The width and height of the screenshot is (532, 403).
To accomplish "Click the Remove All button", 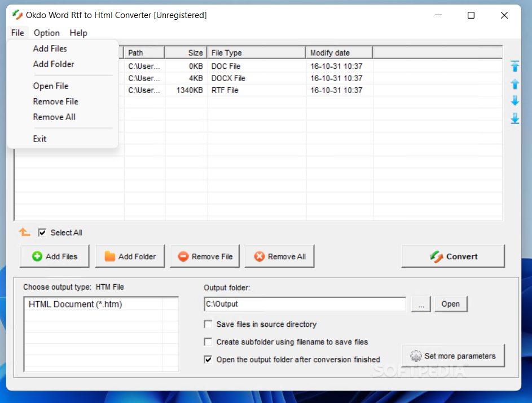I will (x=280, y=256).
